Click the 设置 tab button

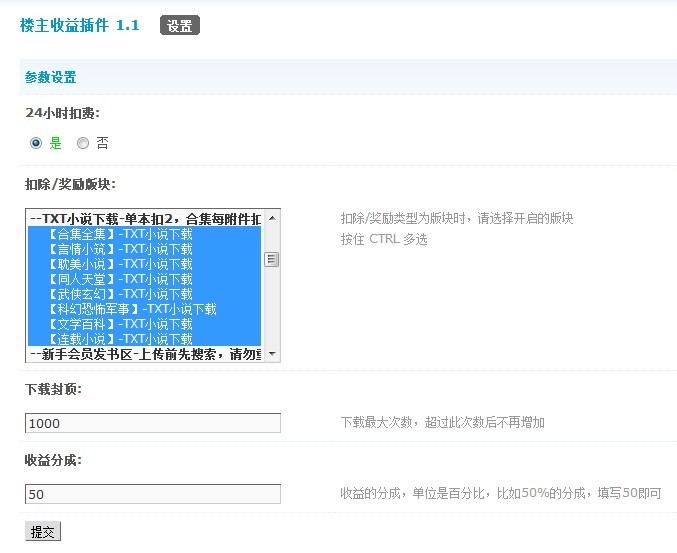coord(180,26)
